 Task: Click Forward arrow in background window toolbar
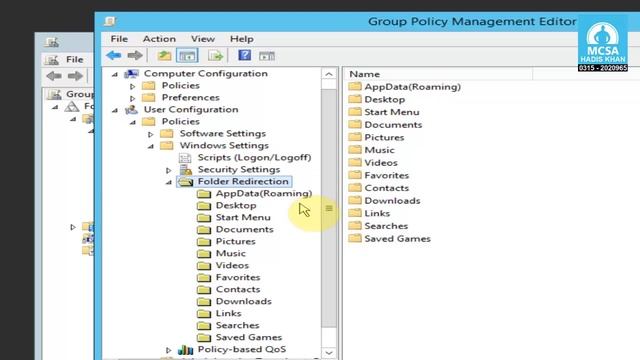(x=75, y=76)
